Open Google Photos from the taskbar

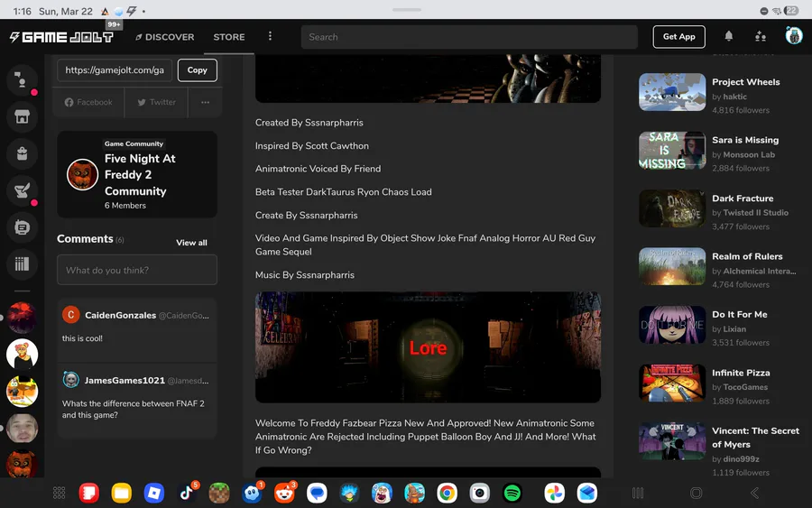click(x=554, y=493)
